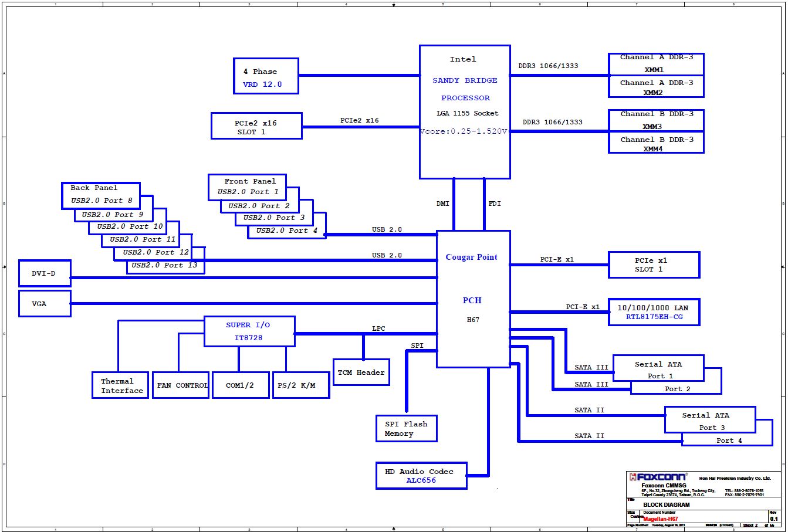The height and width of the screenshot is (532, 788).
Task: Click the BLOCK DIAGRAM title text
Action: click(667, 504)
